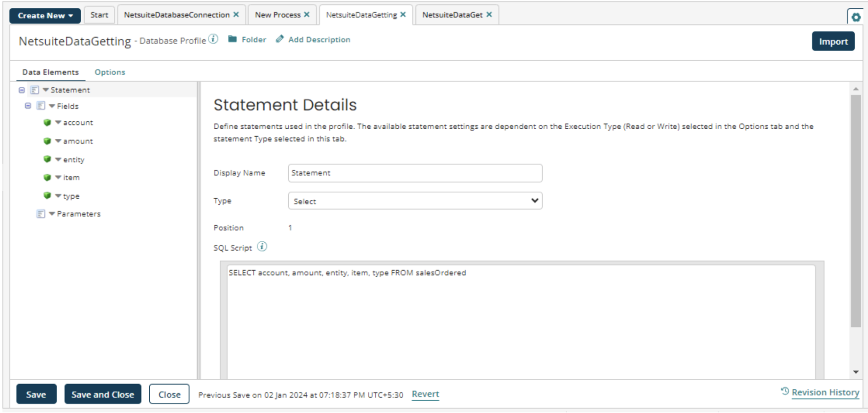Click the vertical scrollbar thumb
Viewport: 868px width, 413px height.
pos(856,210)
